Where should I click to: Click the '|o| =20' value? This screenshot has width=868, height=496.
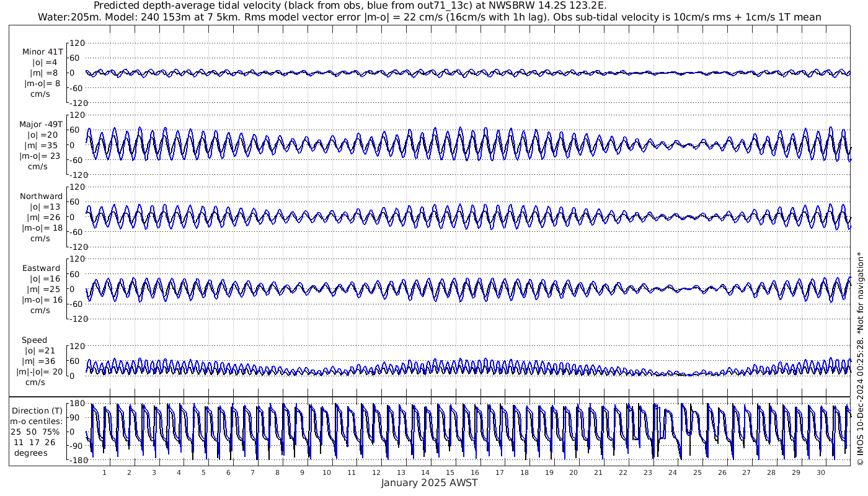tap(42, 135)
